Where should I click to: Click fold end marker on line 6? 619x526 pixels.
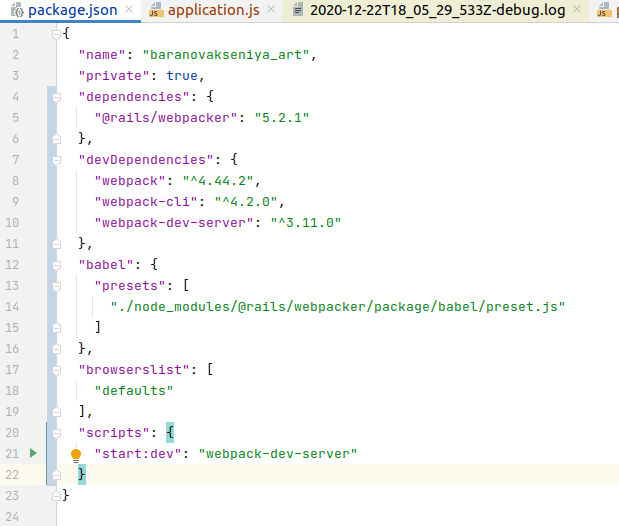click(x=56, y=139)
